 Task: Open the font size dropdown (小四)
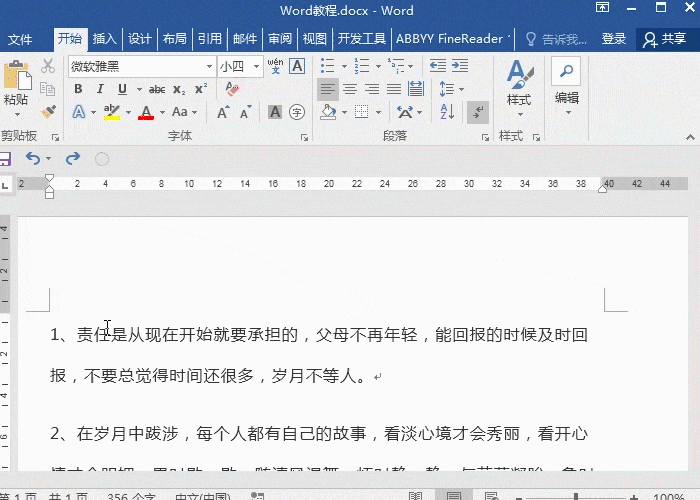pos(256,67)
